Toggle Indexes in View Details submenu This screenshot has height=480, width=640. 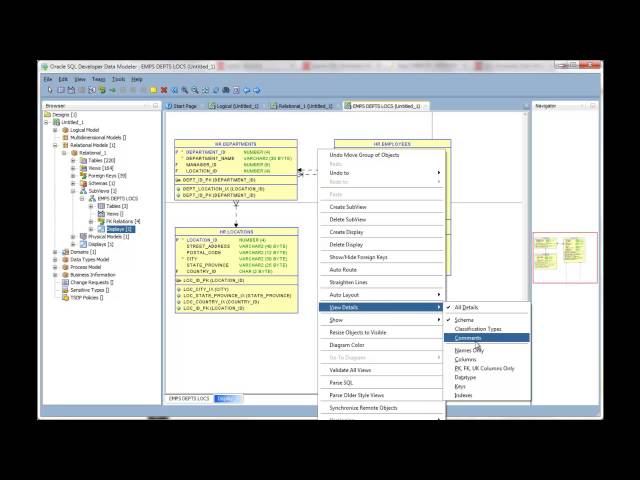point(487,396)
